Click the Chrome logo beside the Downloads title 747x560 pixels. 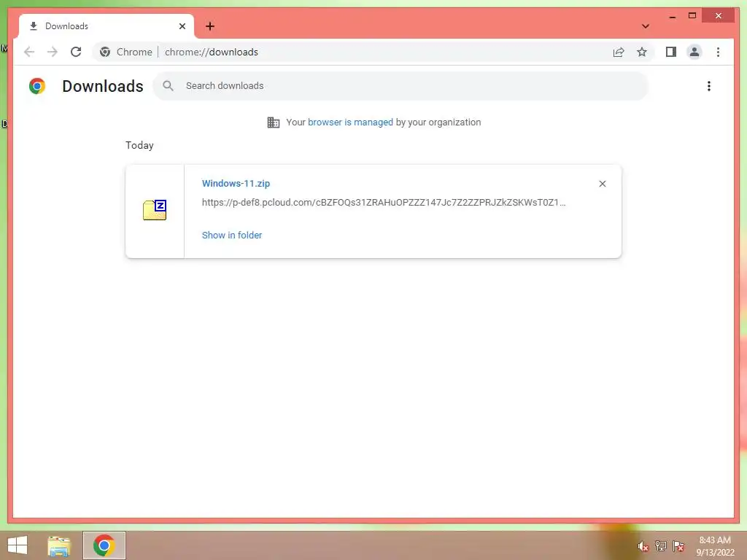tap(37, 86)
